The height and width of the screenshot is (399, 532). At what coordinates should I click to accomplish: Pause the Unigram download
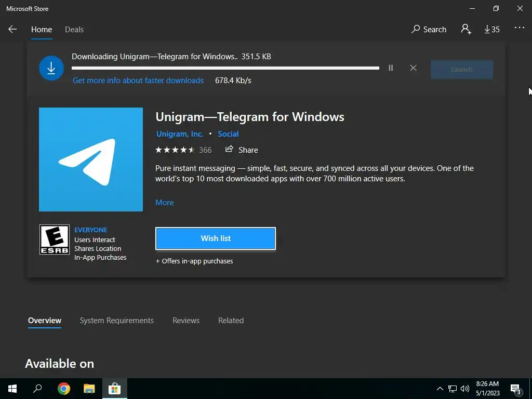click(x=391, y=68)
